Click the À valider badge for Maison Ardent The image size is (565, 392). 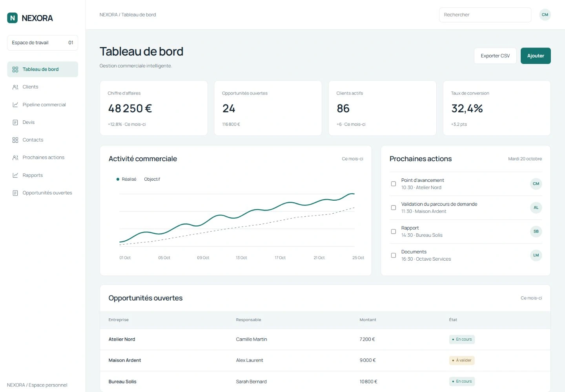point(462,360)
